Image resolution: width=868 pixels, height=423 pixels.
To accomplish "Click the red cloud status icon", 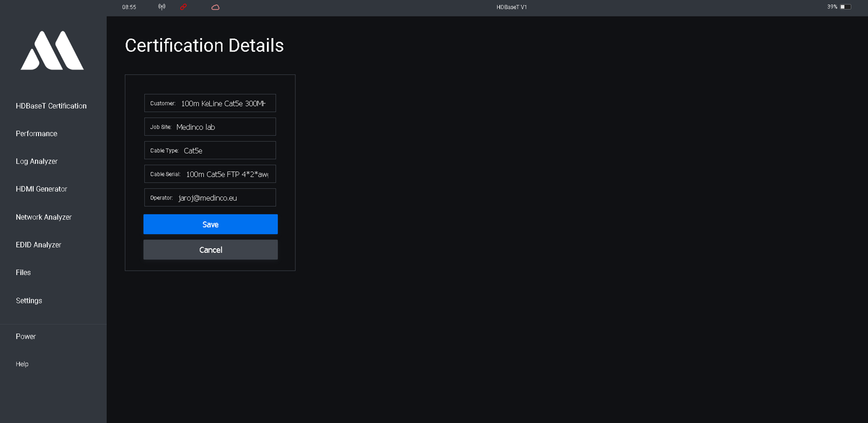I will point(216,7).
